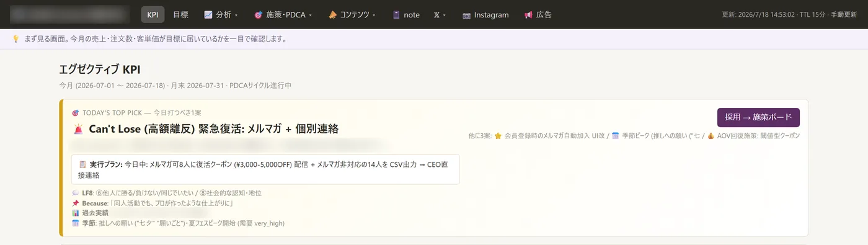Click the target icon beside 施策·PDCA
The width and height of the screenshot is (868, 245).
pos(258,15)
